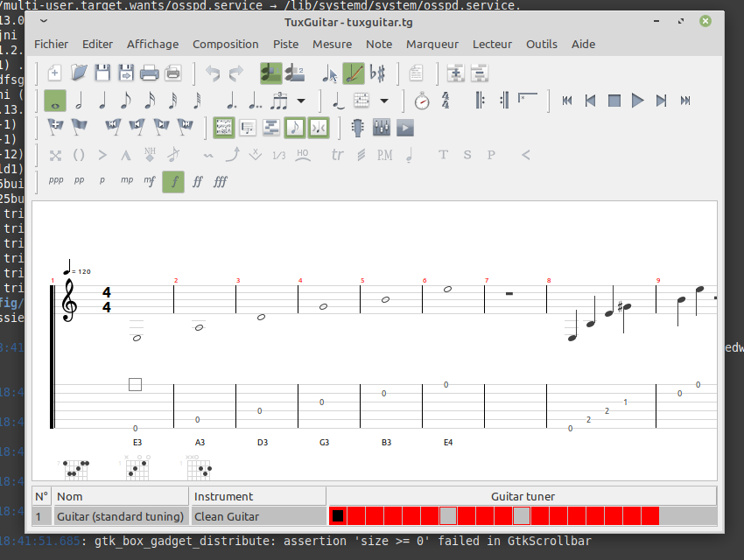Screen dimensions: 744x560
Task: Click the black first measure block in track
Action: (338, 516)
